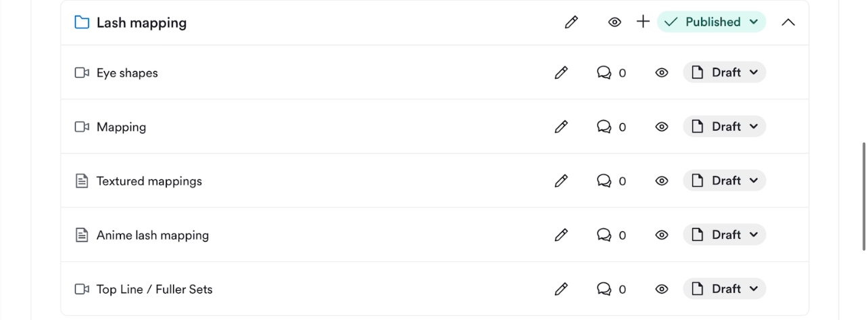Edit the Textured mappings lesson
Image resolution: width=868 pixels, height=320 pixels.
pos(561,181)
